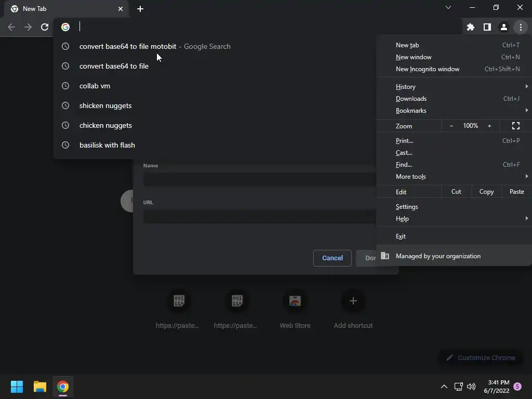Close the Chrome three-dot menu button
The width and height of the screenshot is (532, 399).
coord(521,27)
